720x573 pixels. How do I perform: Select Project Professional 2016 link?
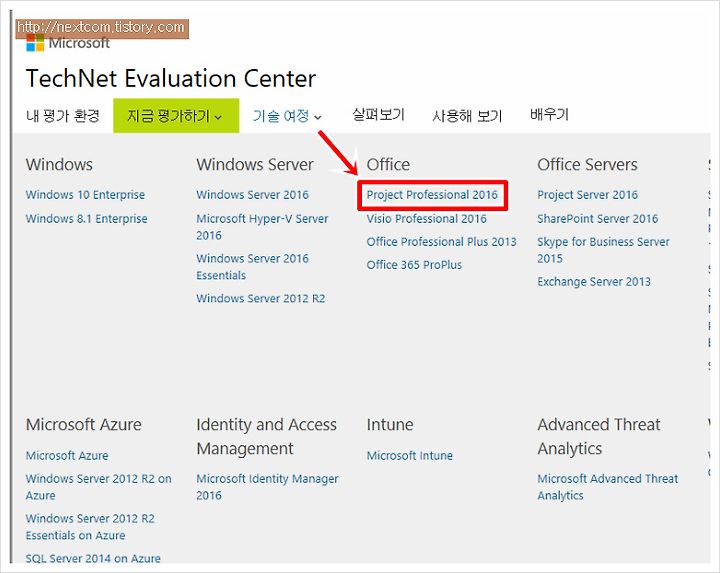pyautogui.click(x=432, y=195)
